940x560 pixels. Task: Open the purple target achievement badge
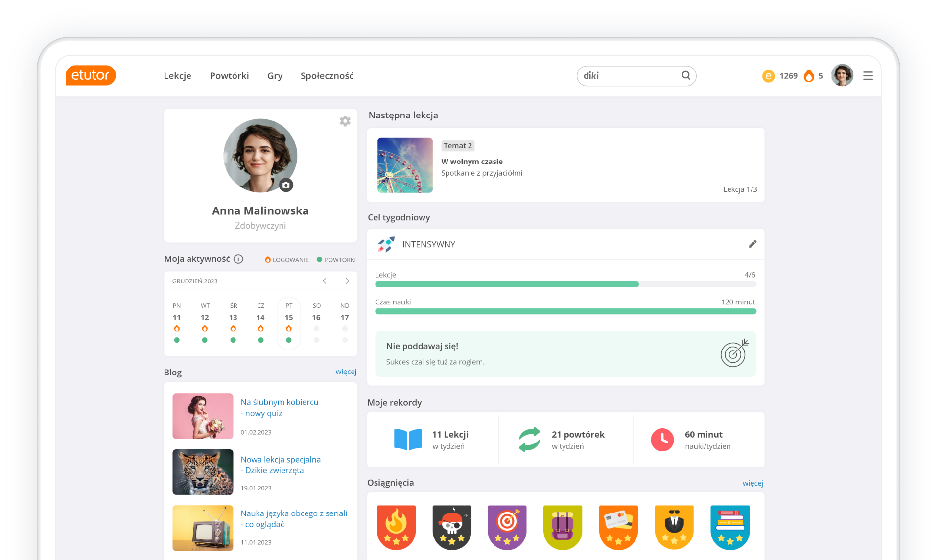click(x=507, y=527)
